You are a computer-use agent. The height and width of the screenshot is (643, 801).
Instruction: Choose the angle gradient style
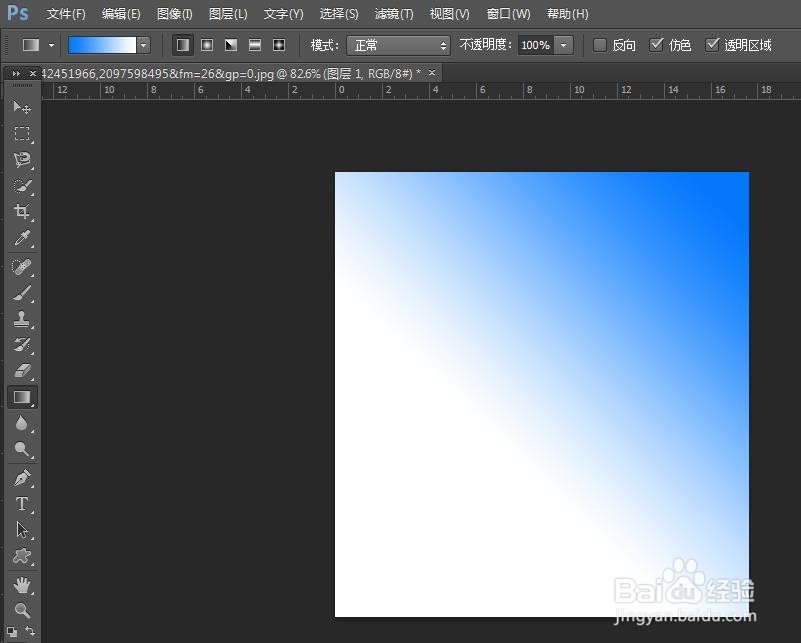pos(231,45)
